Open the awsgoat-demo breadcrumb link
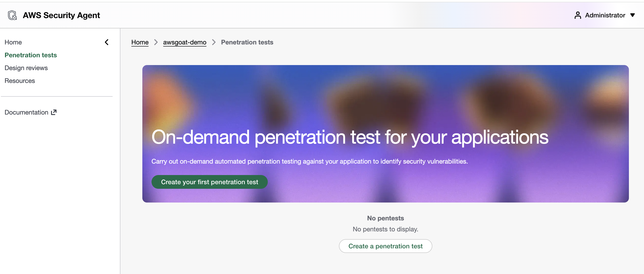644x274 pixels. pyautogui.click(x=185, y=42)
